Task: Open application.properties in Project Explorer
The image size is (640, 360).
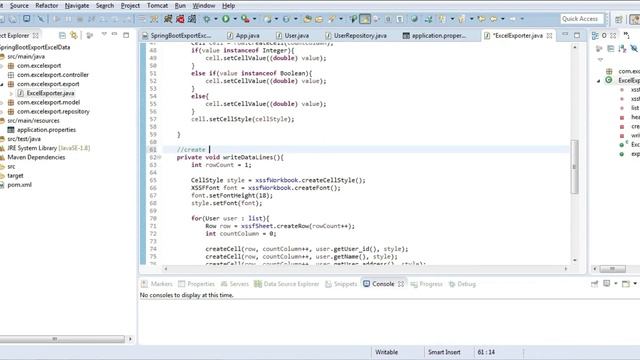Action: click(46, 130)
